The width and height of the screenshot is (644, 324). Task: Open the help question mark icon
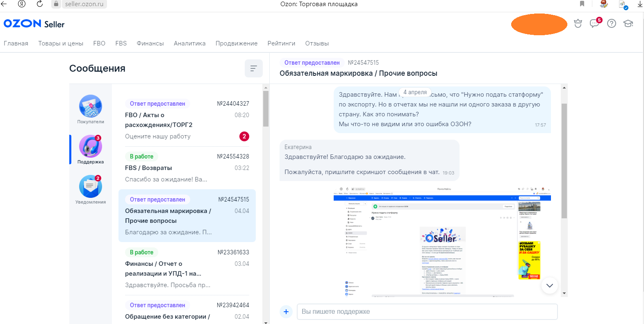pyautogui.click(x=612, y=23)
